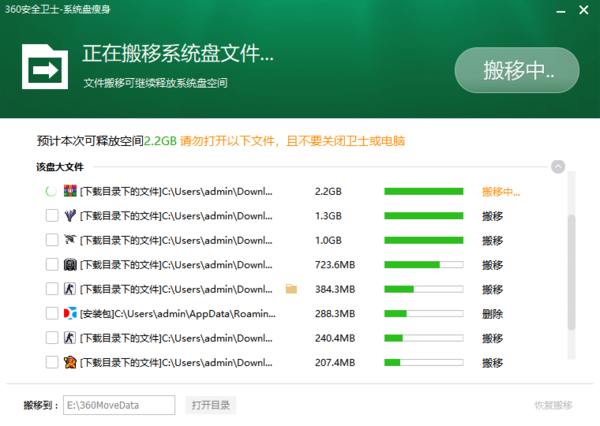Collapse the 该盘大文件 section
This screenshot has width=600, height=426.
[558, 167]
